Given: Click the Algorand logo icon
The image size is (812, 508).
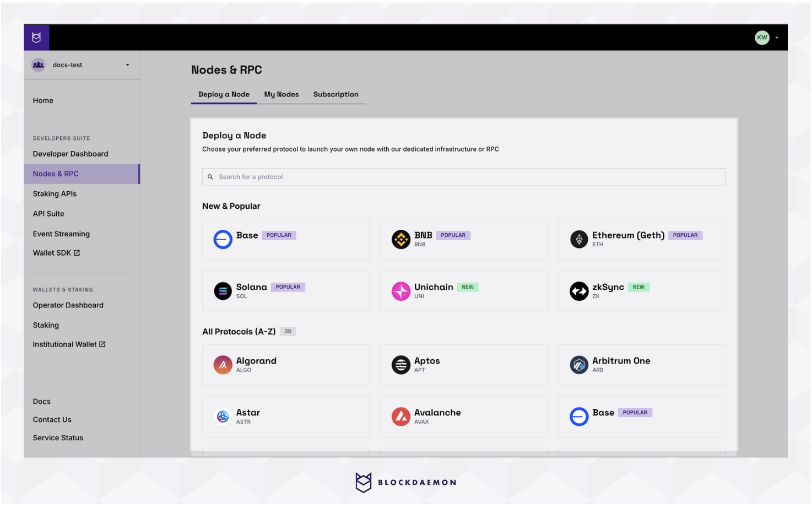Looking at the screenshot, I should [223, 365].
